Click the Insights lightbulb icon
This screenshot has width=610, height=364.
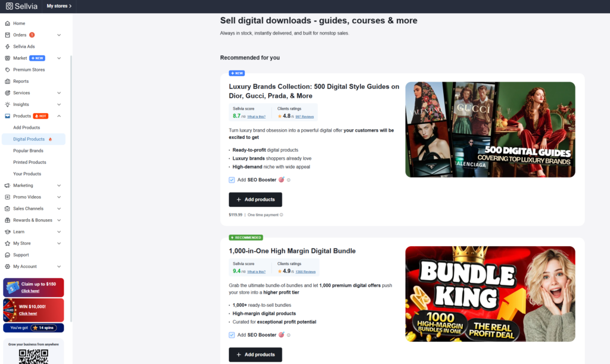pos(7,105)
